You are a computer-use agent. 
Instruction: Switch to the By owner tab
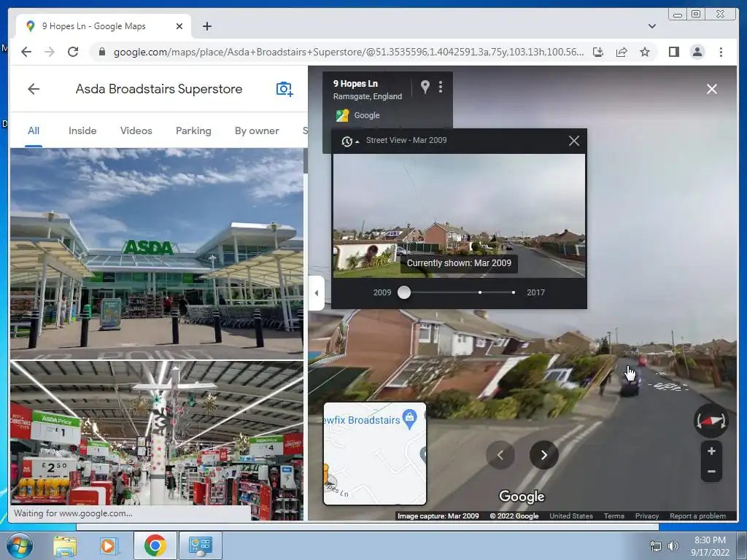click(x=257, y=131)
